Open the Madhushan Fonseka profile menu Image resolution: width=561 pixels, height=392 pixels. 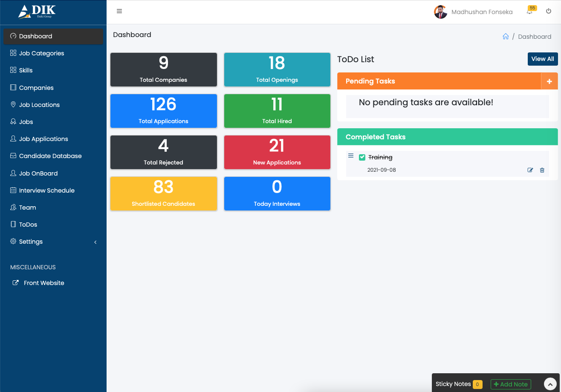[x=473, y=12]
